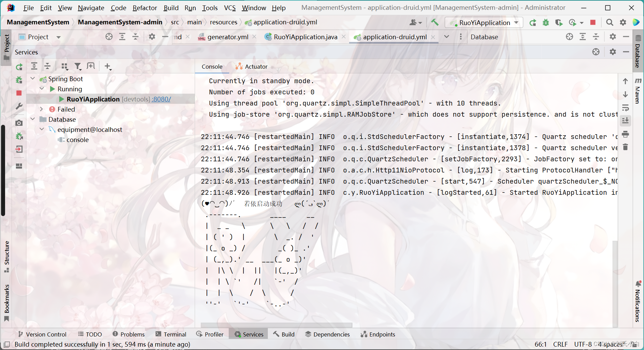Click the console horizontal scrollbar

[x=276, y=325]
